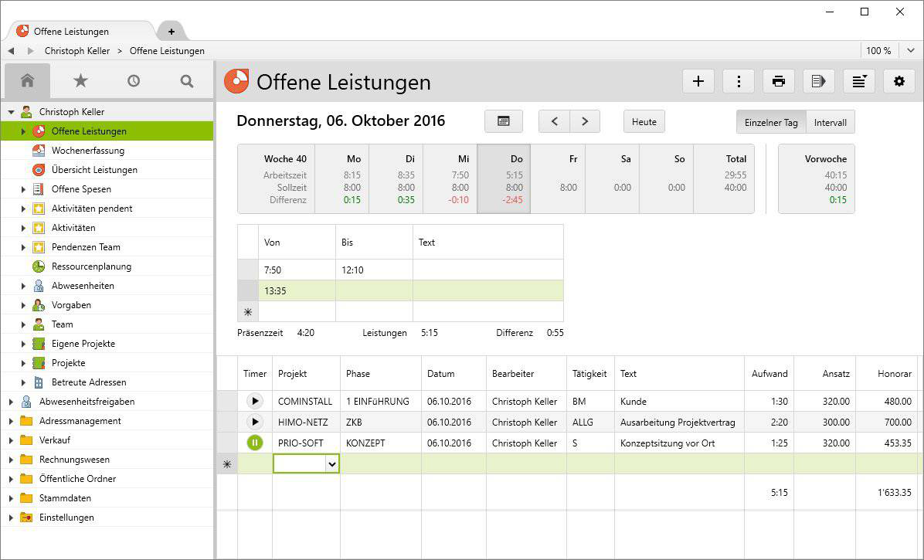The height and width of the screenshot is (560, 924).
Task: Click the Offene Leistungen title icon
Action: 236,81
